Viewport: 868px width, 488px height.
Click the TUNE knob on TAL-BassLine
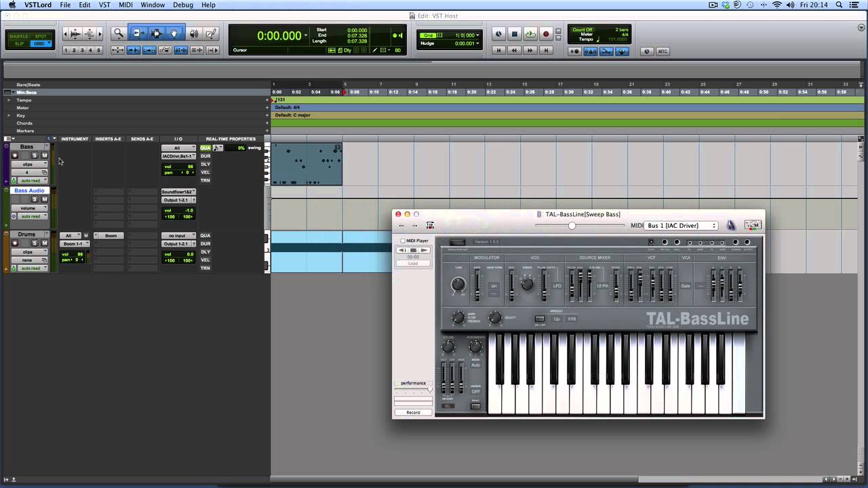(x=458, y=285)
